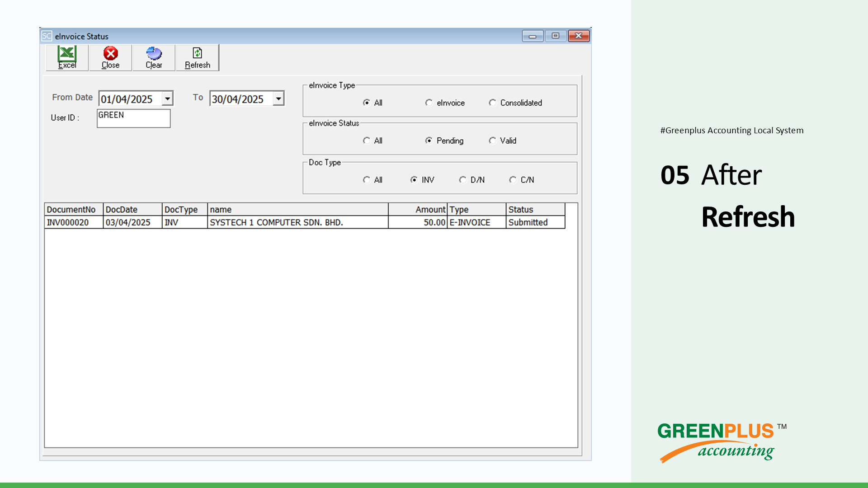Click the E-INVOICE type cell
The height and width of the screenshot is (488, 868).
(477, 222)
